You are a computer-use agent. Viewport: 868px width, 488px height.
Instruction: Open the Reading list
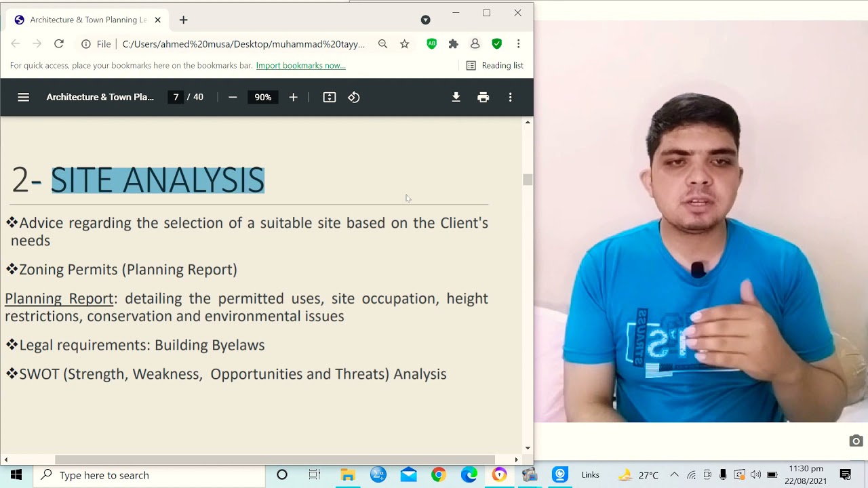point(495,65)
